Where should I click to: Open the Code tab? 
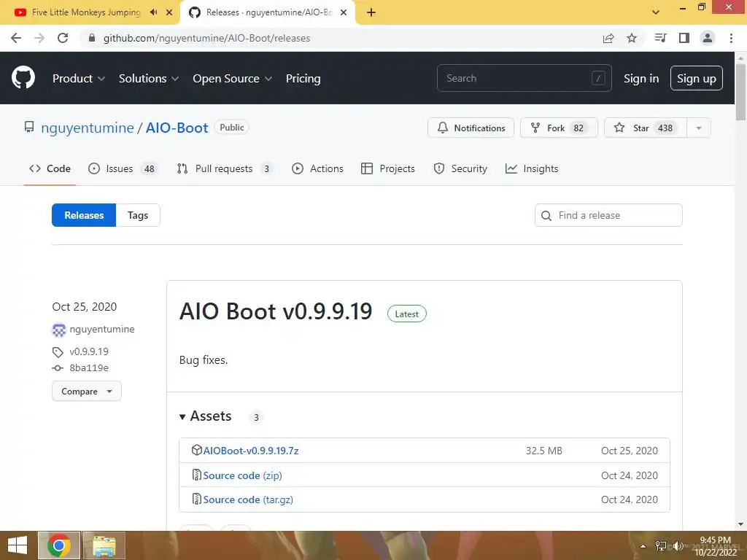click(50, 168)
